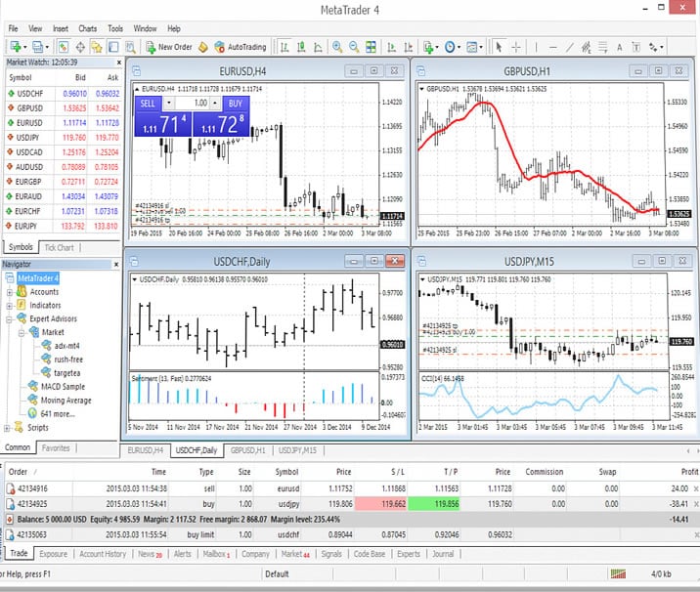This screenshot has width=700, height=592.
Task: Switch to the GBPUSD,H1 chart tab
Action: (247, 450)
